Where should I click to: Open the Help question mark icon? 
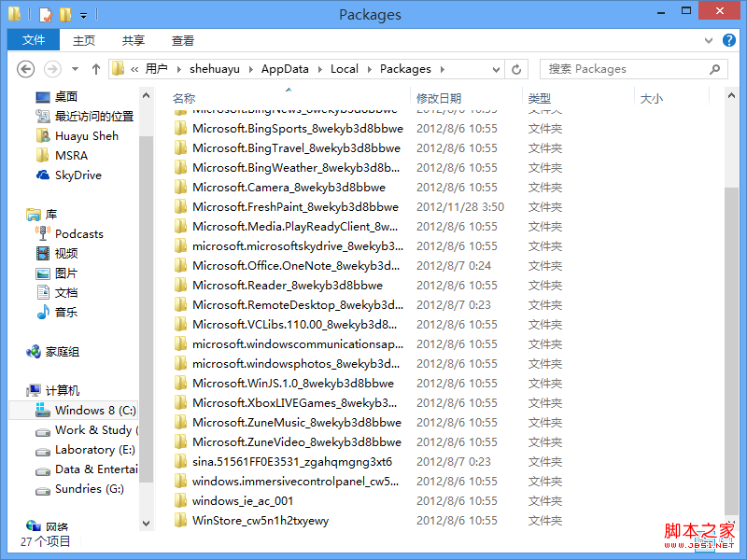click(x=729, y=40)
